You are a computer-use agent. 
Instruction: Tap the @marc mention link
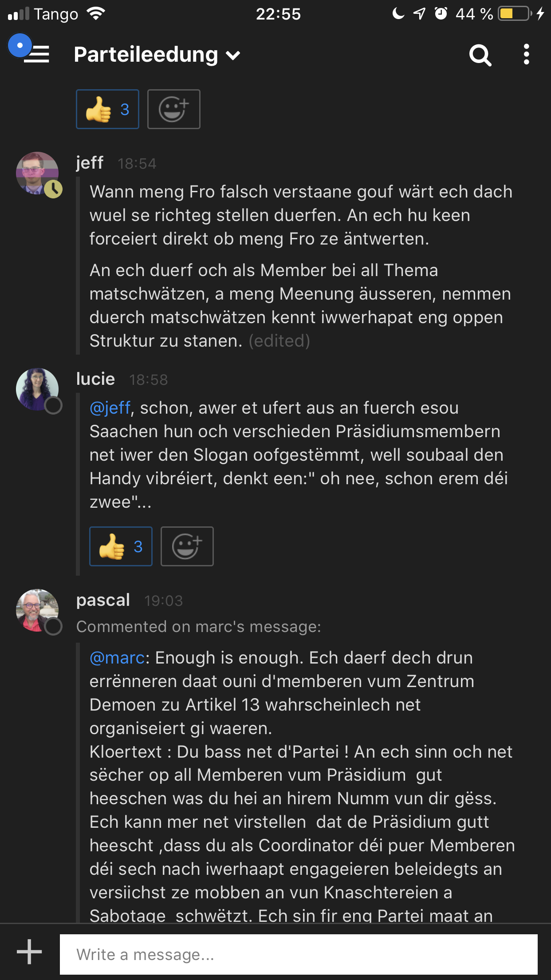click(x=117, y=658)
